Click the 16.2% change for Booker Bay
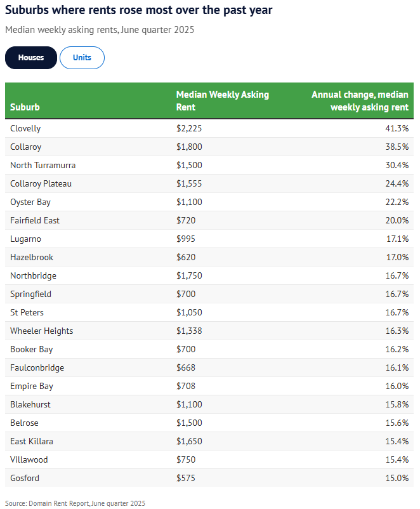 [397, 349]
